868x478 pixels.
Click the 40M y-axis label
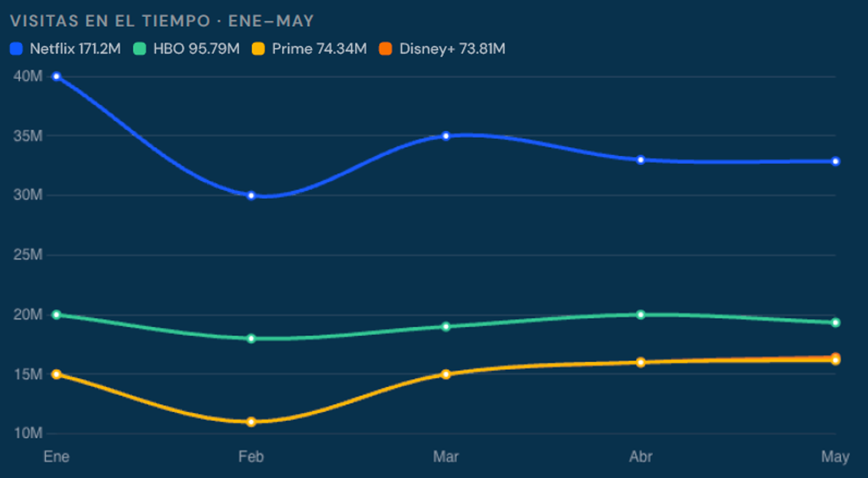(28, 76)
